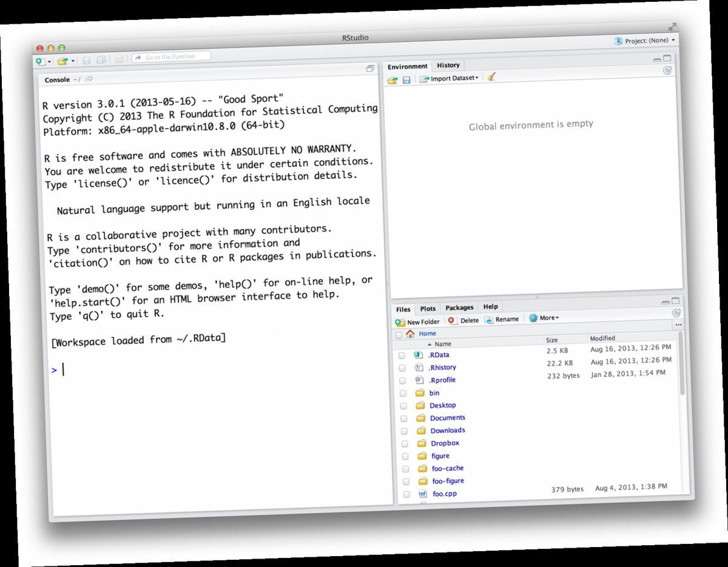Switch to the History tab

pyautogui.click(x=448, y=65)
